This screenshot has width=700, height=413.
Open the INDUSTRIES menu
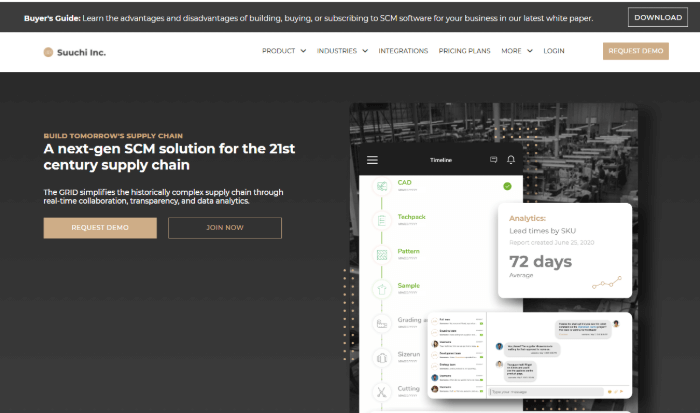tap(337, 51)
